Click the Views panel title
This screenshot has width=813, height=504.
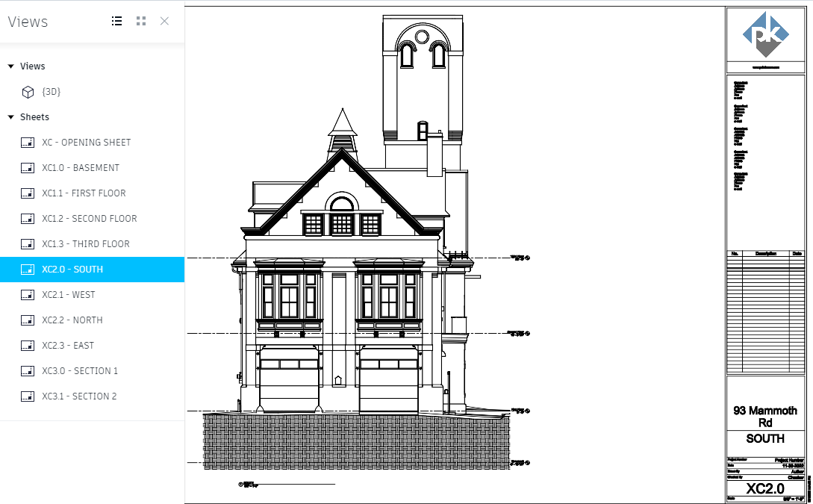[28, 22]
